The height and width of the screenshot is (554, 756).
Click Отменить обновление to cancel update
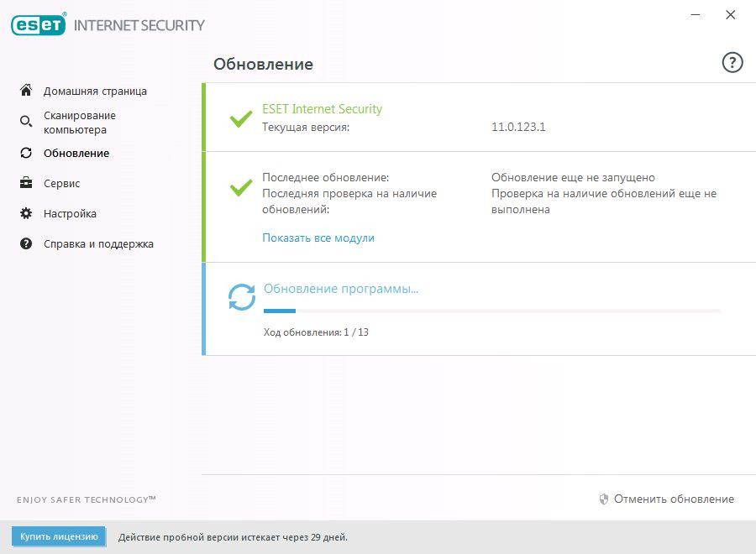tap(674, 499)
